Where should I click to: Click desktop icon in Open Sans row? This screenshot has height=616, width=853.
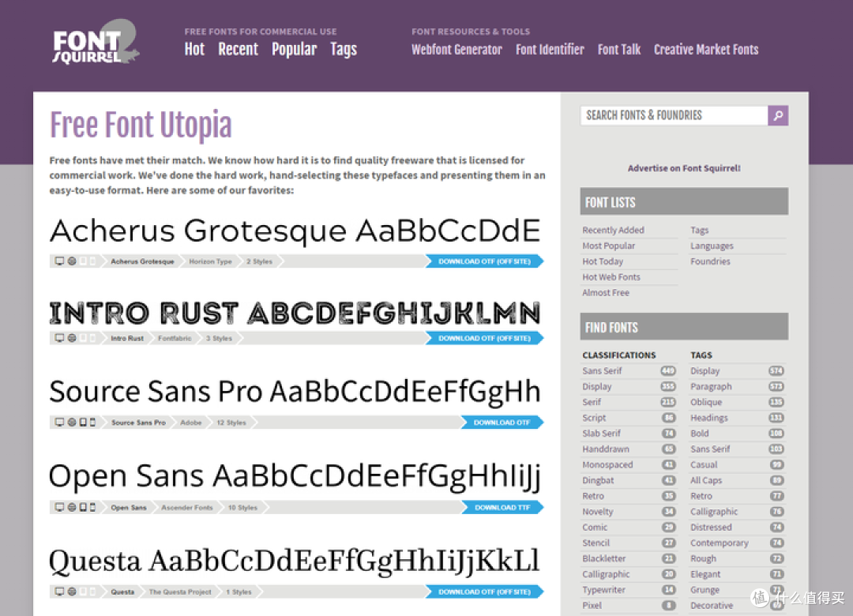(59, 507)
